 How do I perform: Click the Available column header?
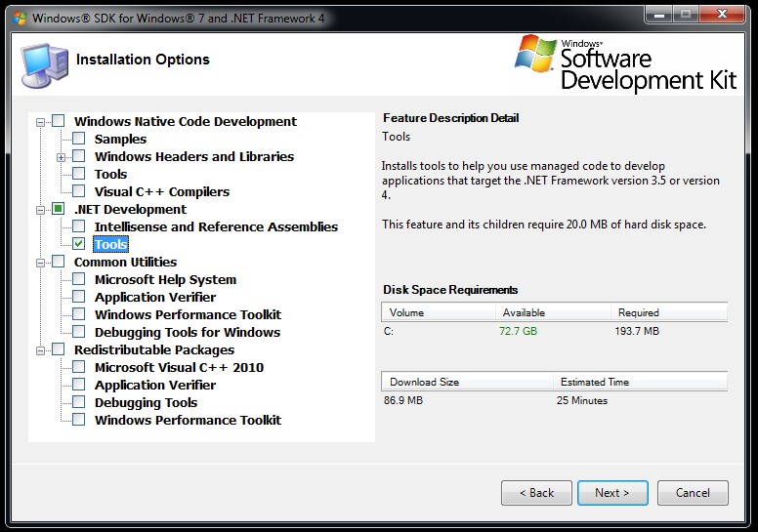[554, 312]
